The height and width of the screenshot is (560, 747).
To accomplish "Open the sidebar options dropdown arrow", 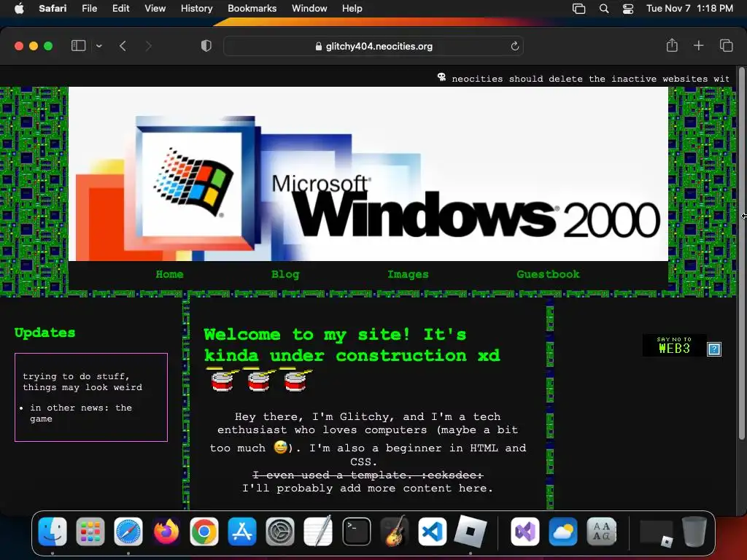I will click(99, 46).
